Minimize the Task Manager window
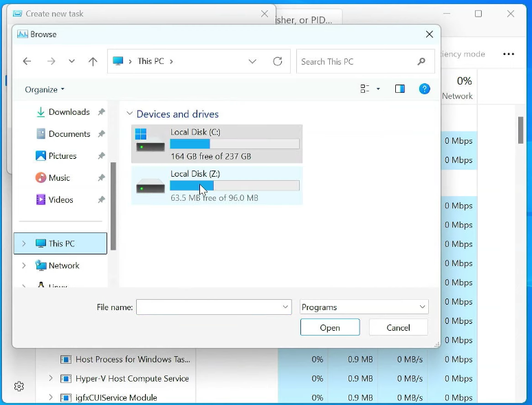 [x=447, y=14]
